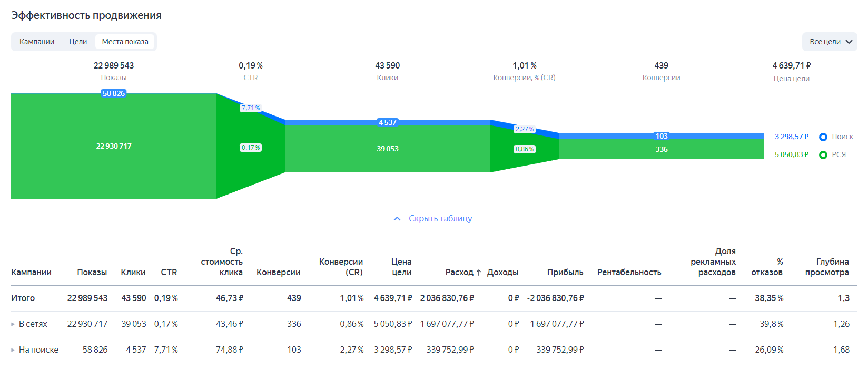Click the 7,71 % CTR funnel label
Viewport: 868px width, 368px height.
(251, 108)
